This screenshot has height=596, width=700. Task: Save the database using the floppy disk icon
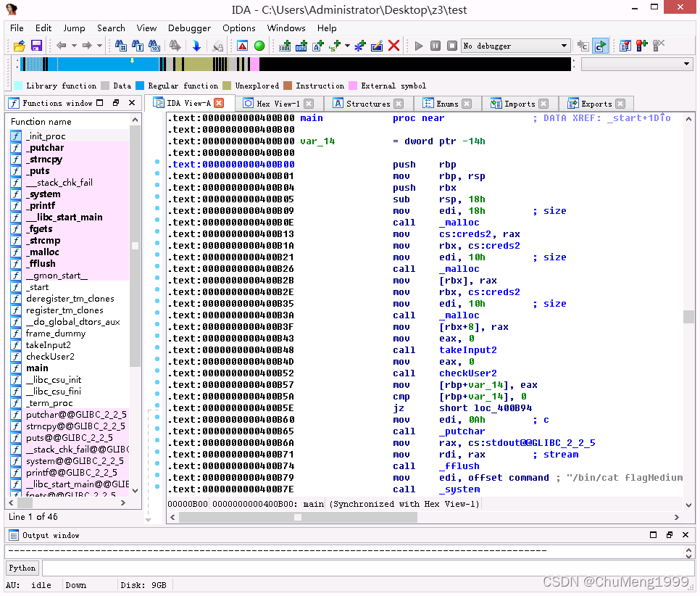tap(36, 46)
